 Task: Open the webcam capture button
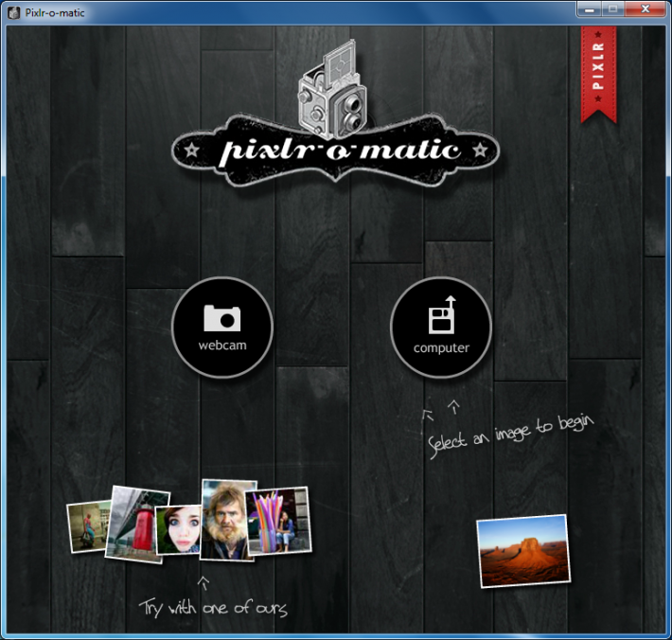pos(222,327)
